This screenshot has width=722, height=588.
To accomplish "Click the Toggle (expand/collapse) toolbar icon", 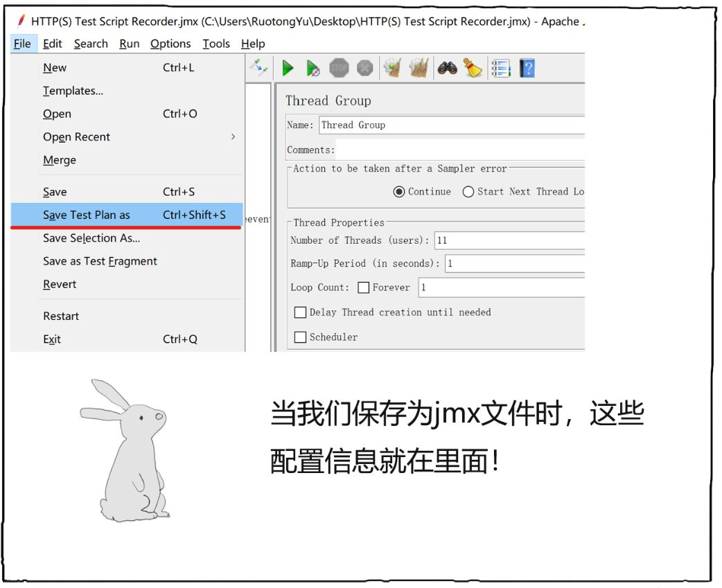I will pos(258,68).
